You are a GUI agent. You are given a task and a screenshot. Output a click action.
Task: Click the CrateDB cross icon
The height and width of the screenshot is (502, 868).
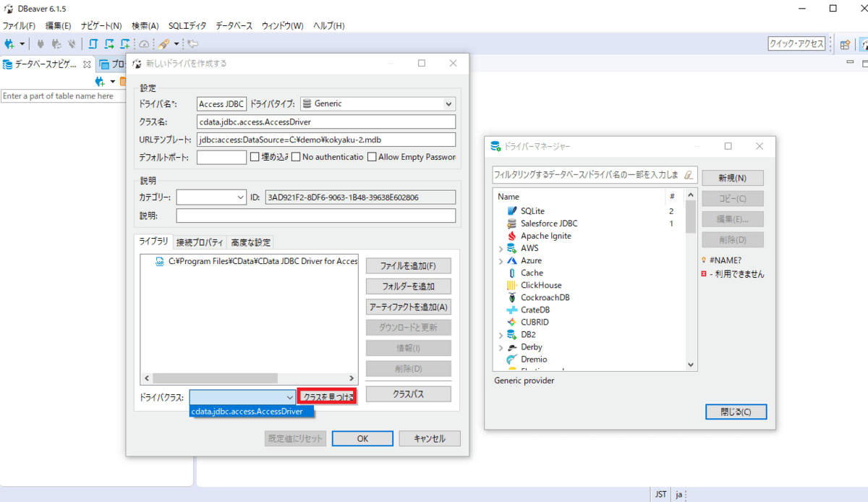pos(512,310)
